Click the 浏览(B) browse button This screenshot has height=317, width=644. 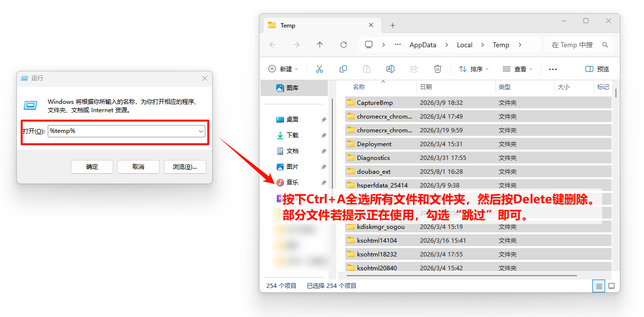(185, 166)
